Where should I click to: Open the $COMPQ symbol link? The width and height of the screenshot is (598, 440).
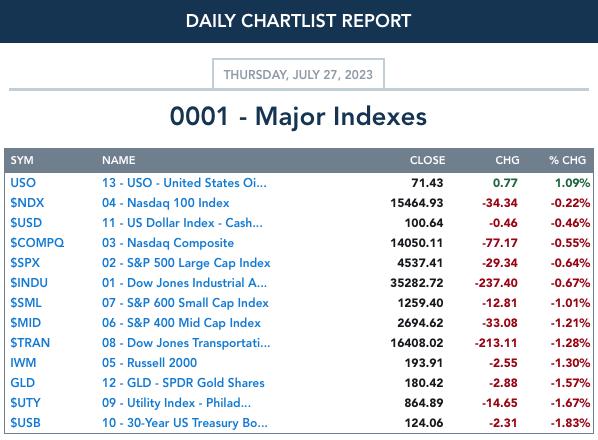click(x=37, y=242)
